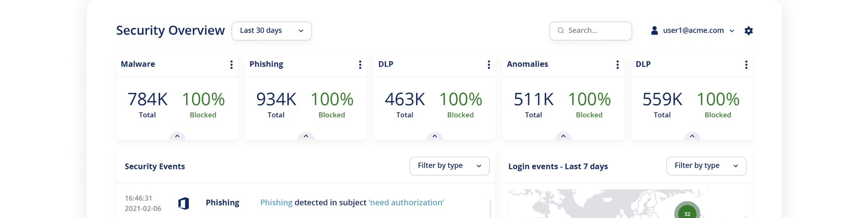
Task: Open the Last 30 days dropdown
Action: pos(271,31)
